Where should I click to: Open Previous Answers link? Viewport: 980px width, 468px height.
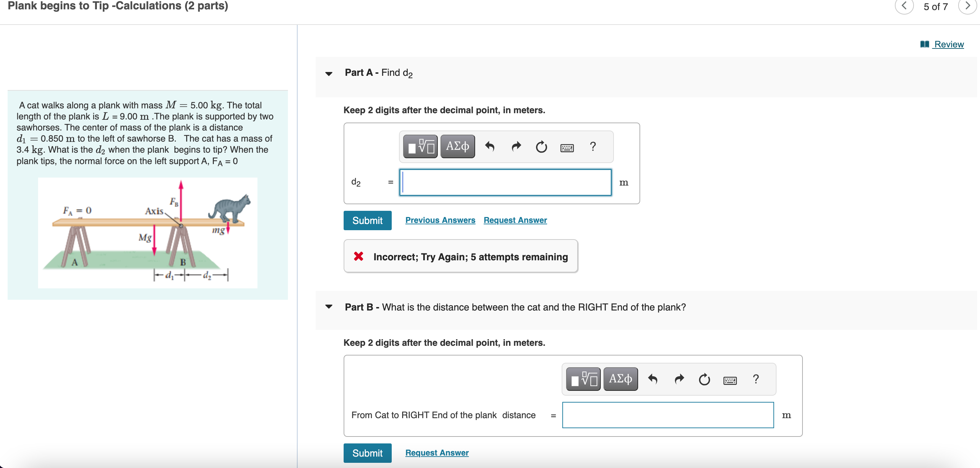click(440, 220)
